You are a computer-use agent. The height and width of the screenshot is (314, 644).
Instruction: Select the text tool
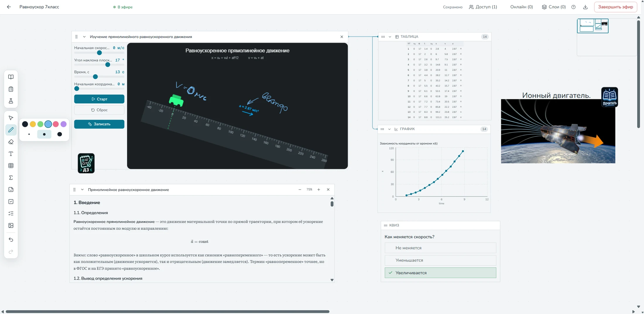pyautogui.click(x=11, y=154)
